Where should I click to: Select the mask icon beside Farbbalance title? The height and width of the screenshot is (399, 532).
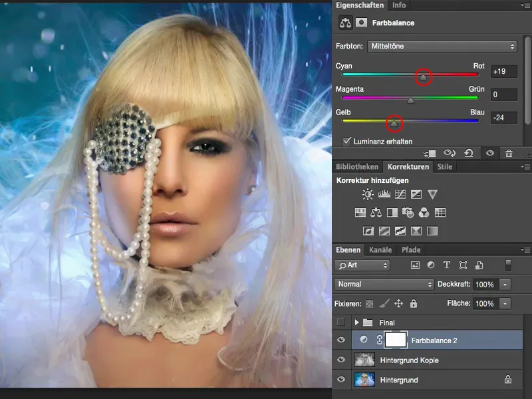click(x=361, y=23)
